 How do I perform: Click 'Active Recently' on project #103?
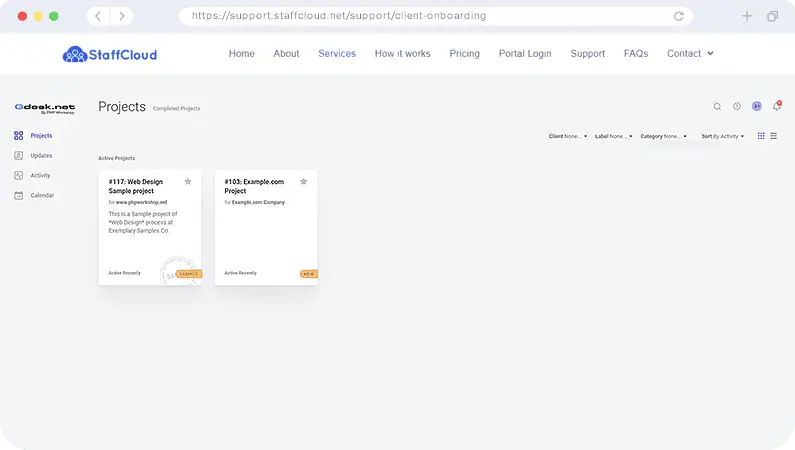(x=240, y=273)
